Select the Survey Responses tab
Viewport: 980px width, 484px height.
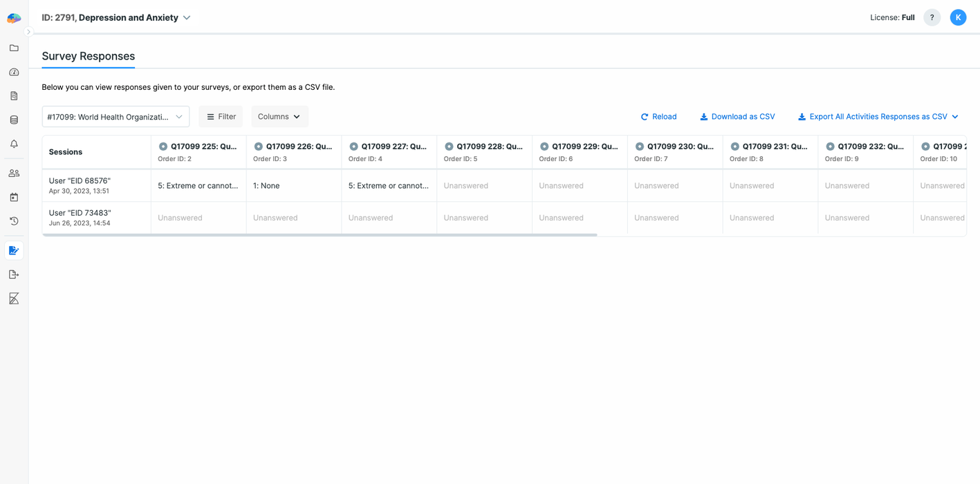(89, 57)
